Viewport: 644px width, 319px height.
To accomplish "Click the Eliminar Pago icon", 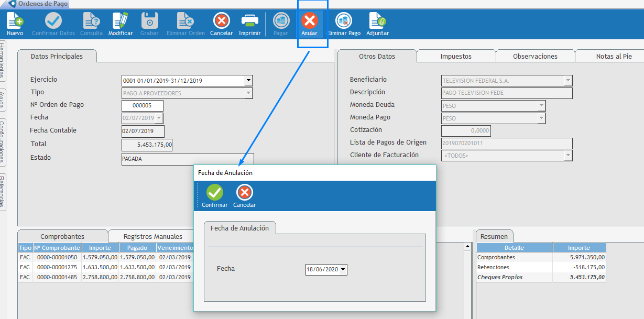I will pyautogui.click(x=344, y=21).
